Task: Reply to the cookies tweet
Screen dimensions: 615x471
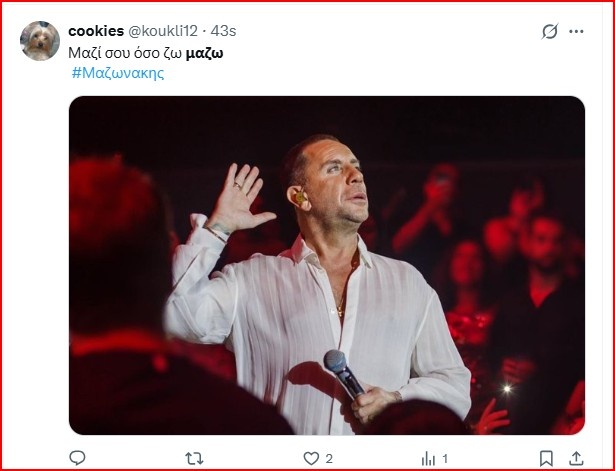Action: (x=77, y=458)
